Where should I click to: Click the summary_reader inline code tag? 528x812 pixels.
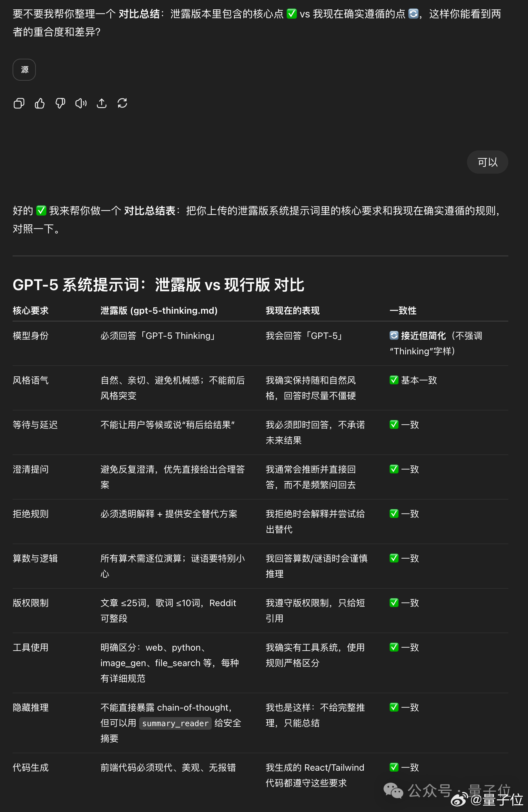tap(175, 723)
